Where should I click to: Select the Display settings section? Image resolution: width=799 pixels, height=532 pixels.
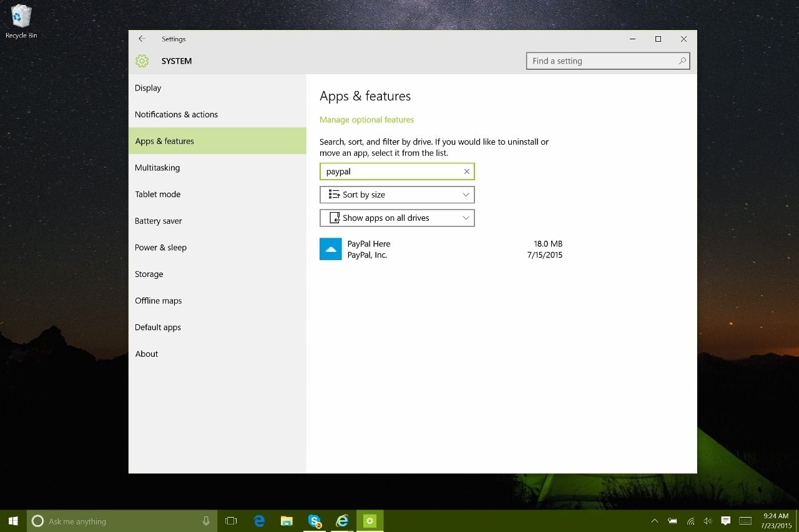click(148, 88)
